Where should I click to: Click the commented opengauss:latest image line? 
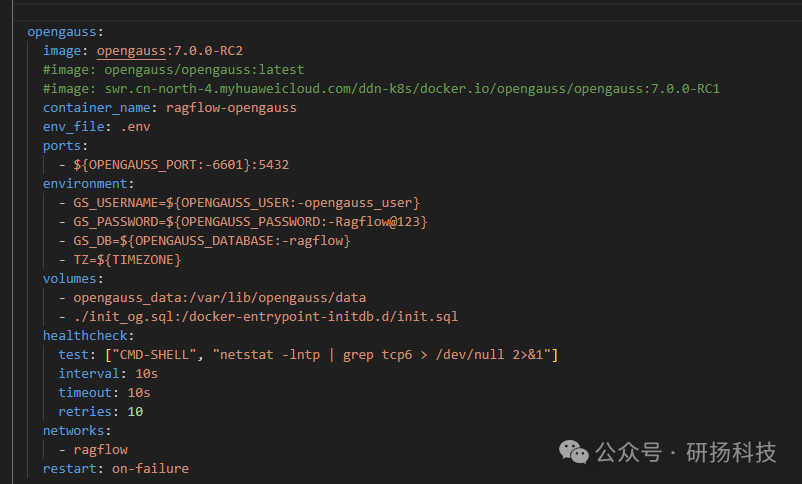coord(173,70)
